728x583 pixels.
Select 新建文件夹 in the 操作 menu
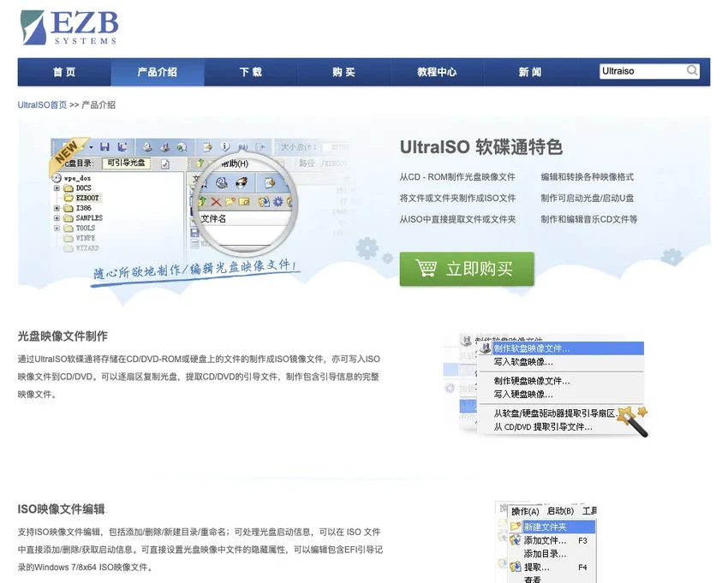545,526
